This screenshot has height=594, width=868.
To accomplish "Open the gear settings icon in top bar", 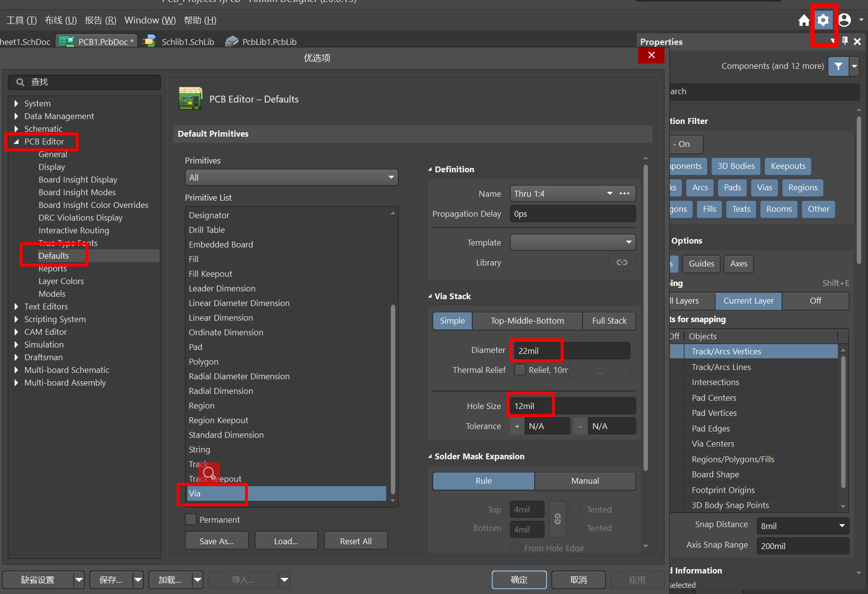I will point(823,20).
